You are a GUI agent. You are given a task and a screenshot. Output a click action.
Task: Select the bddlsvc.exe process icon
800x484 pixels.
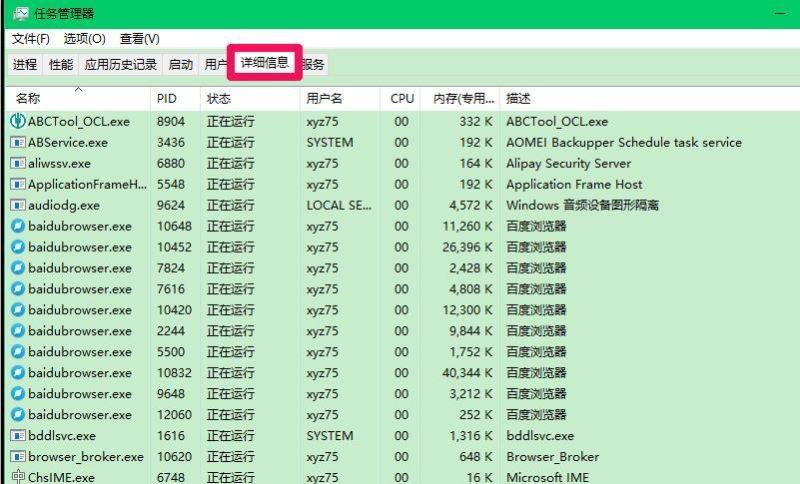click(18, 436)
